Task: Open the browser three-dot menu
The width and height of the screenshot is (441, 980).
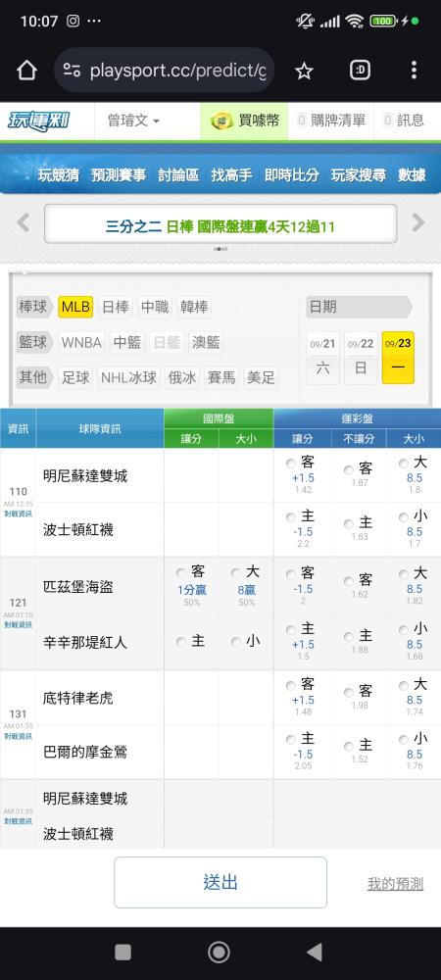Action: (x=414, y=70)
